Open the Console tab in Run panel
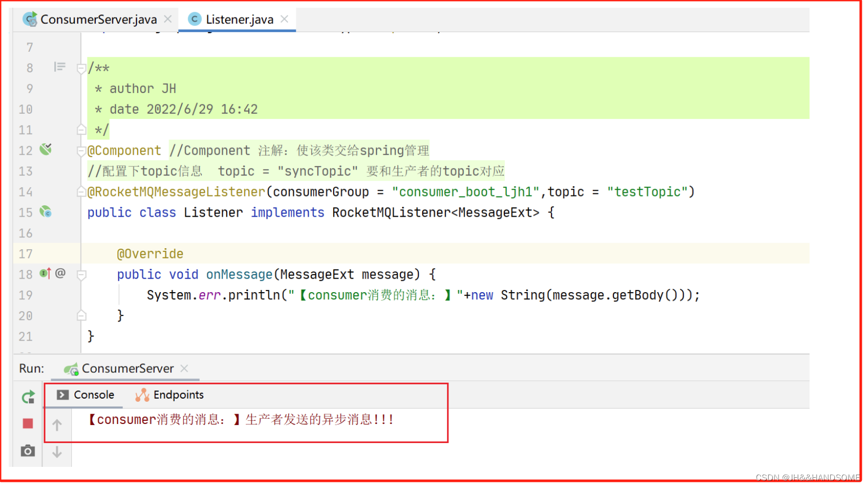Viewport: 868px width, 486px height. tap(85, 395)
